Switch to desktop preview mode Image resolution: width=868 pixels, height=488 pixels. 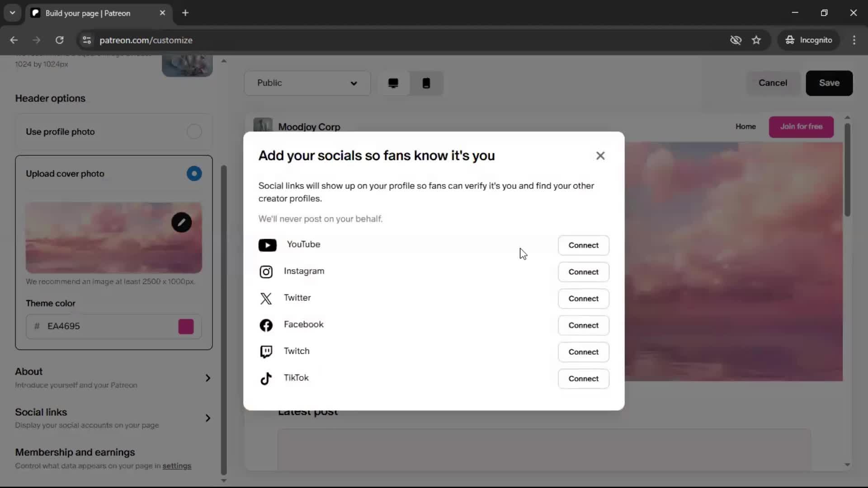(x=393, y=83)
